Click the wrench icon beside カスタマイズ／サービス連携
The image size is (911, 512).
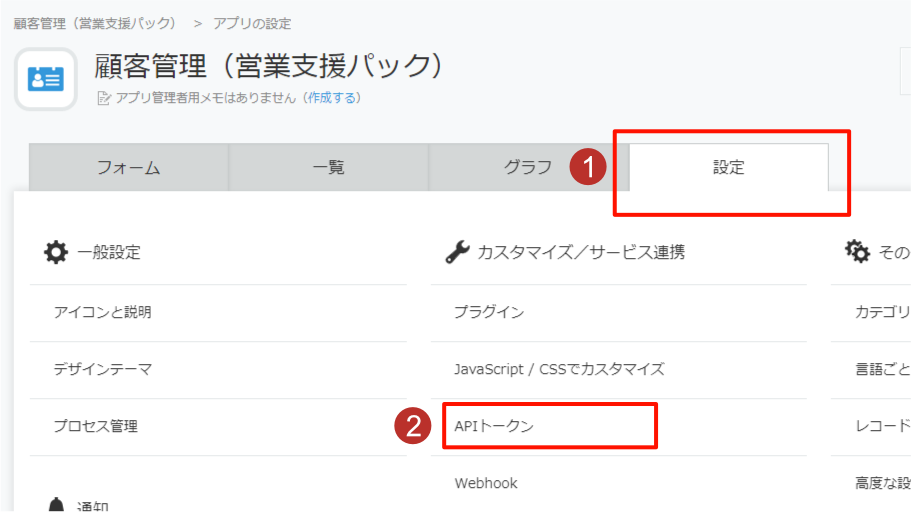(457, 252)
